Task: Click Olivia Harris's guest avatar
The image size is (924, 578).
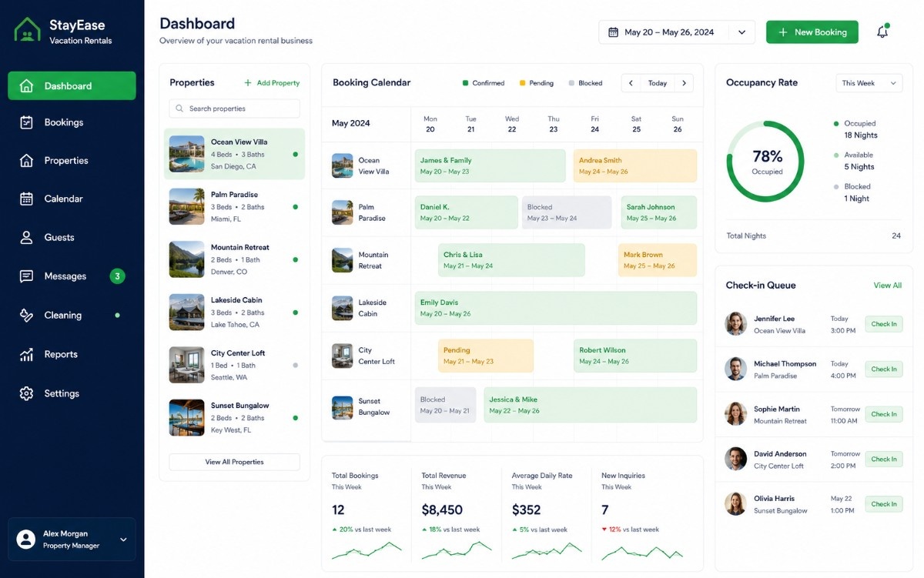Action: coord(736,504)
